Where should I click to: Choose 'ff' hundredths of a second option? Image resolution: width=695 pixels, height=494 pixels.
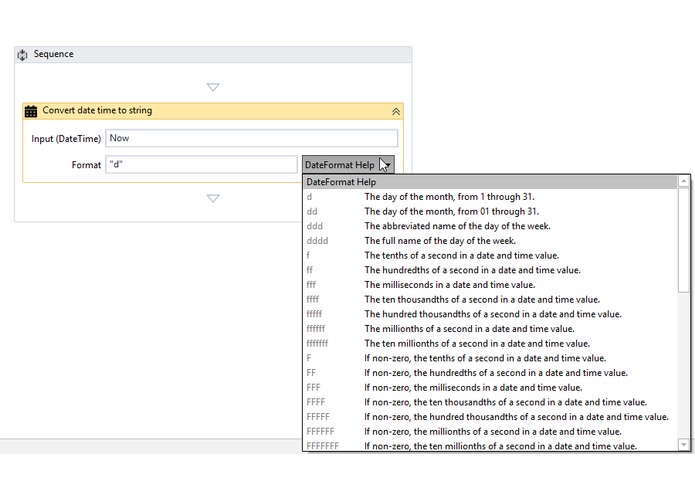point(490,270)
